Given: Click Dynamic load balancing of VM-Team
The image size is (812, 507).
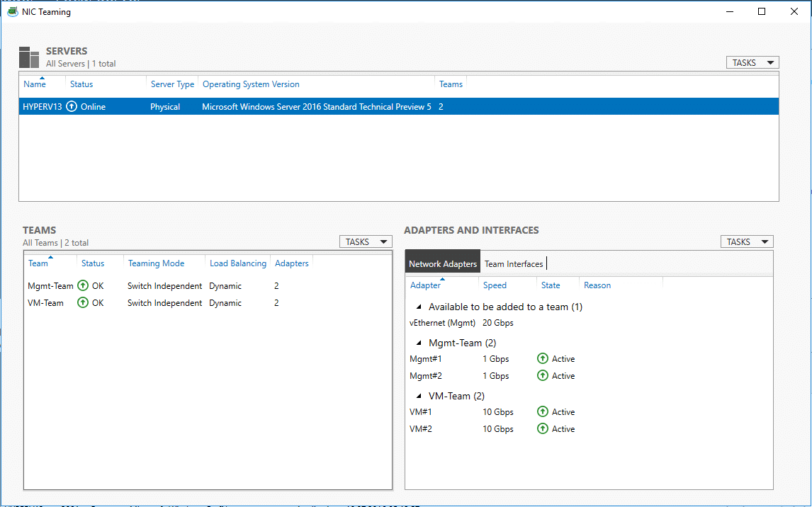Looking at the screenshot, I should tap(225, 302).
